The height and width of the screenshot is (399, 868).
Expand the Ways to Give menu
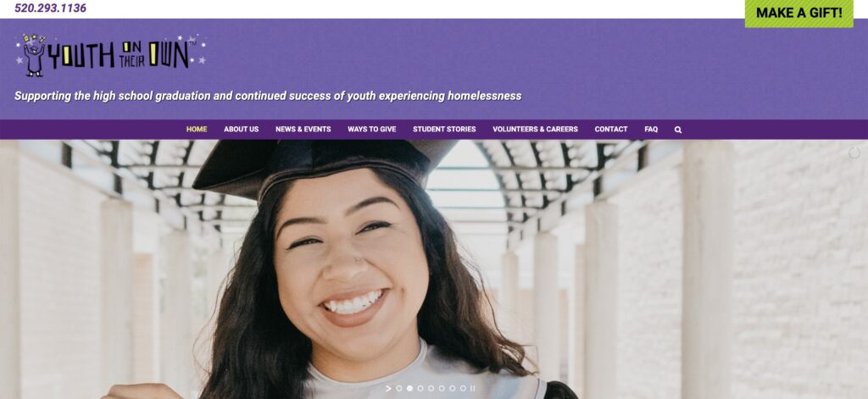[x=371, y=130]
